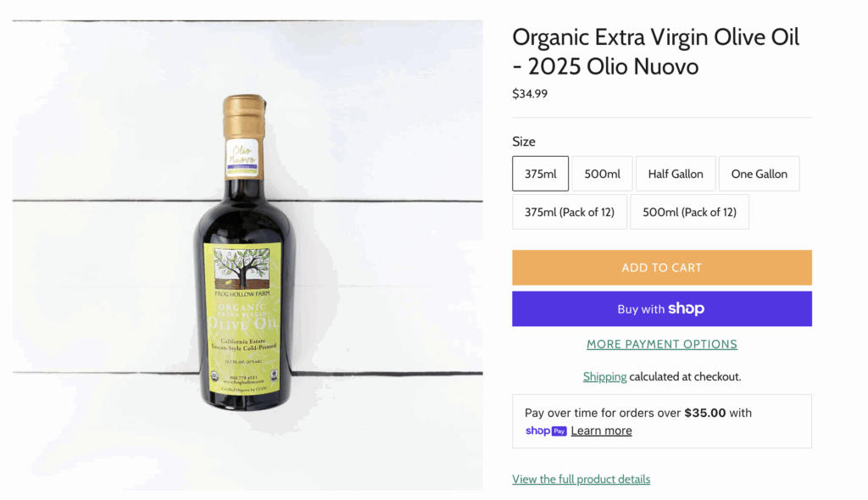Click Learn more about Shop Pay
Viewport: 868px width, 500px height.
coord(601,431)
